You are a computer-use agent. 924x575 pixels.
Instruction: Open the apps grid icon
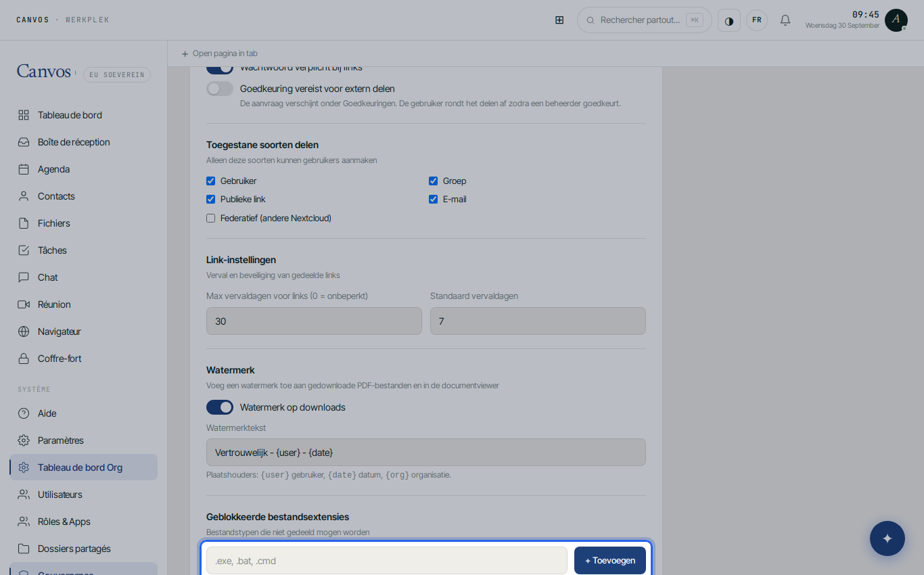tap(559, 20)
